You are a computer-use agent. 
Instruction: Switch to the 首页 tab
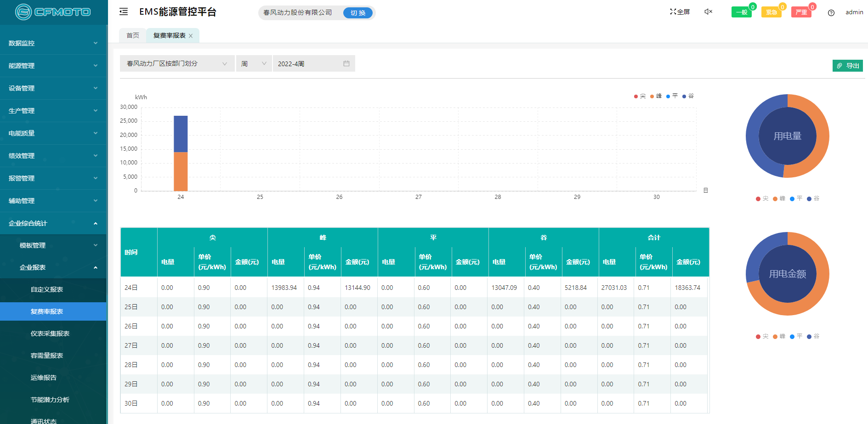[133, 35]
